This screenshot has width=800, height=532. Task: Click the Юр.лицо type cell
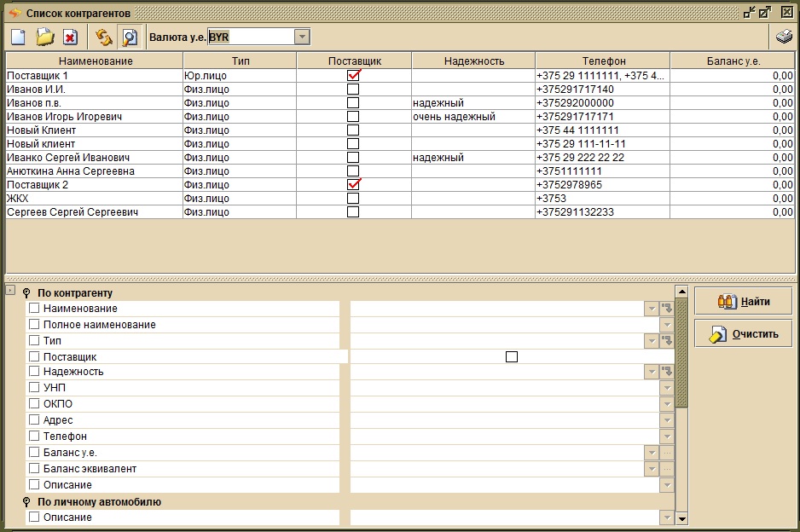pyautogui.click(x=240, y=76)
